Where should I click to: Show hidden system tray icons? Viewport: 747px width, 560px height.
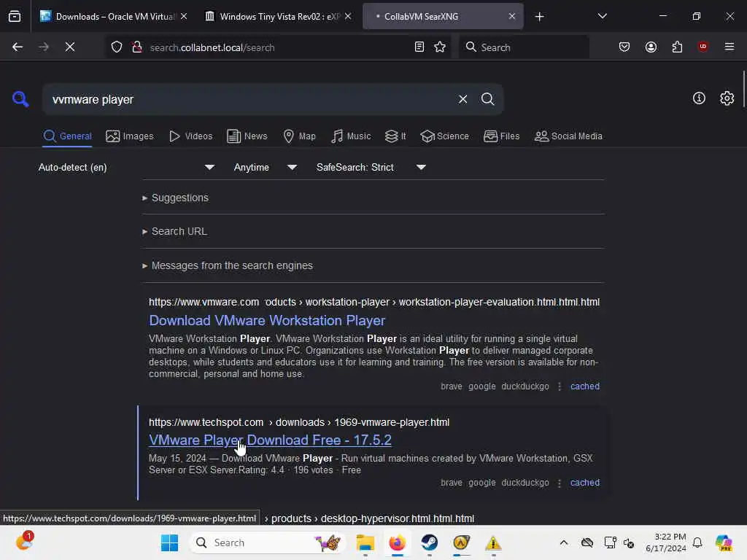point(564,542)
